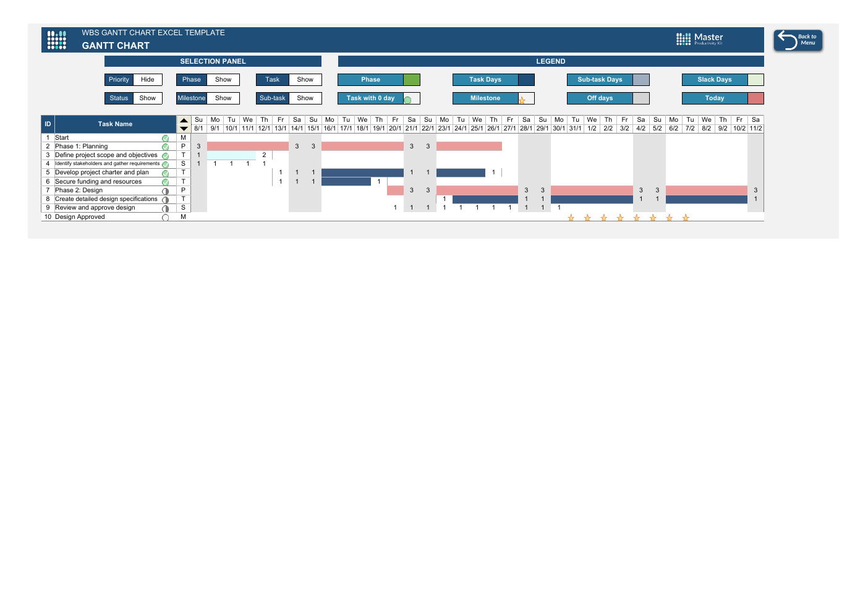Click the up arrow next to Task Name header
868x614 pixels.
184,121
